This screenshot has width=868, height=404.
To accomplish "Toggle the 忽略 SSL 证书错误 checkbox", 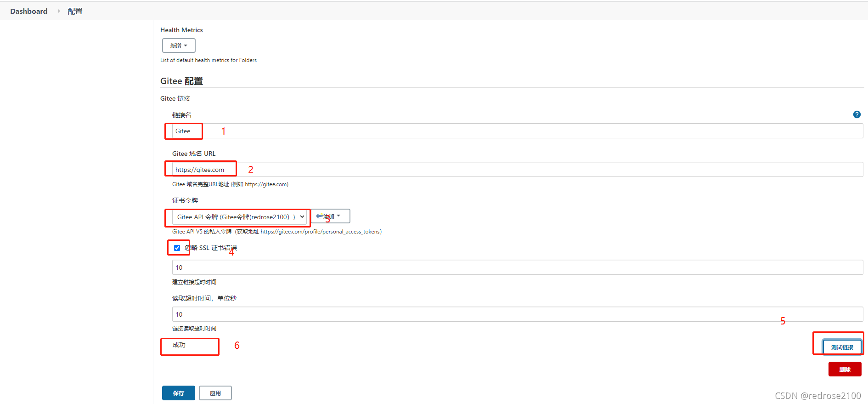I will (x=177, y=248).
